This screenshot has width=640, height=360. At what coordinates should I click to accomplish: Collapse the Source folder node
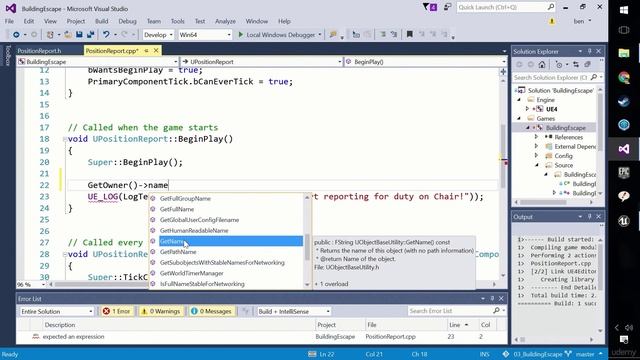click(536, 165)
